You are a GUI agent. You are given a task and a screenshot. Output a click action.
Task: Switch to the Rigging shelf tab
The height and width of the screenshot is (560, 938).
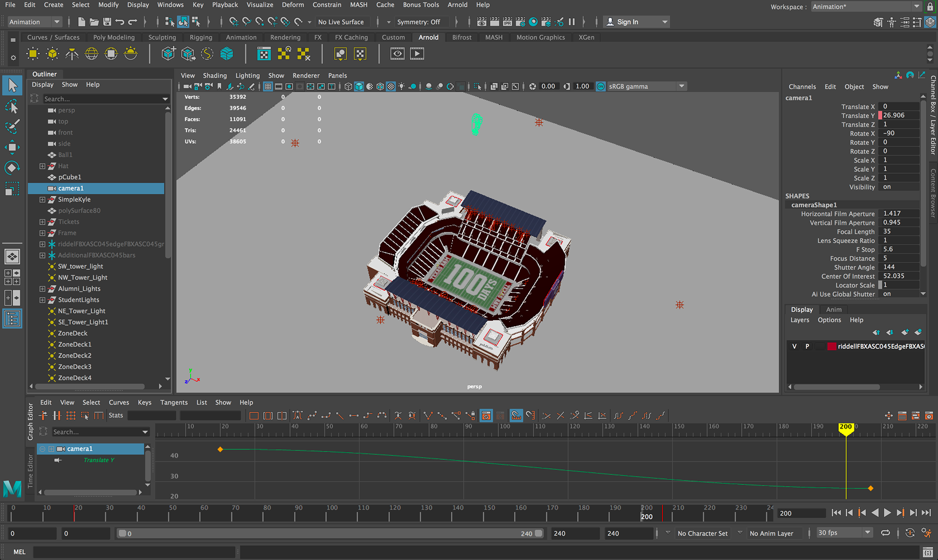pos(201,37)
